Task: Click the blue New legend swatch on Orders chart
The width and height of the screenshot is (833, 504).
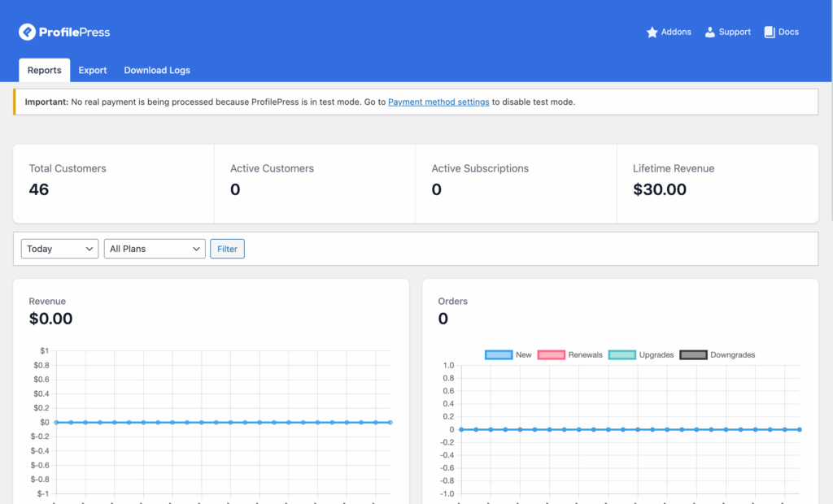Action: coord(498,354)
